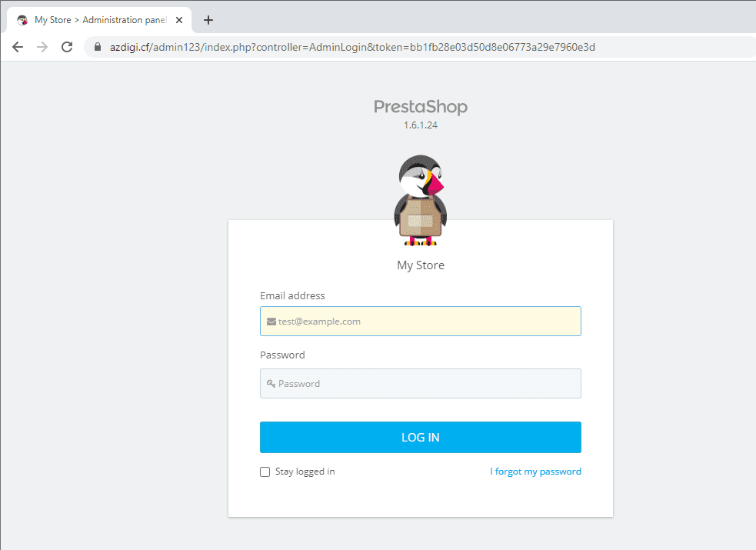
Task: Close the Administration panel tab
Action: point(179,20)
